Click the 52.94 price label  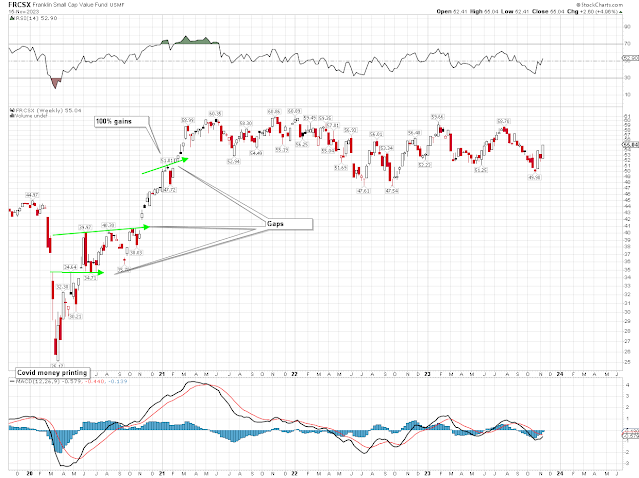pos(234,161)
